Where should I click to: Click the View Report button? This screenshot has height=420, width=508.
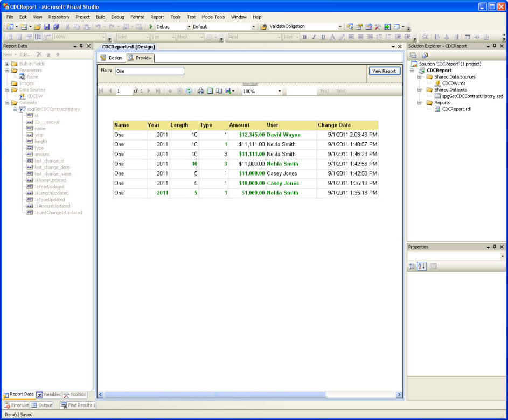(x=385, y=71)
